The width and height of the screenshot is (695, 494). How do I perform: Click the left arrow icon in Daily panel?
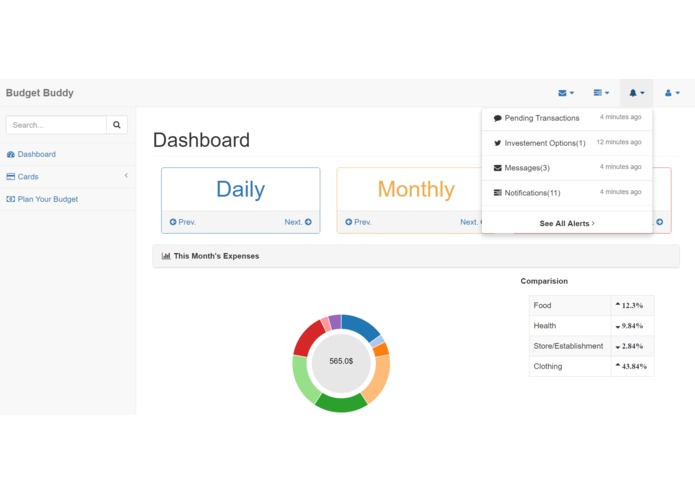click(173, 222)
